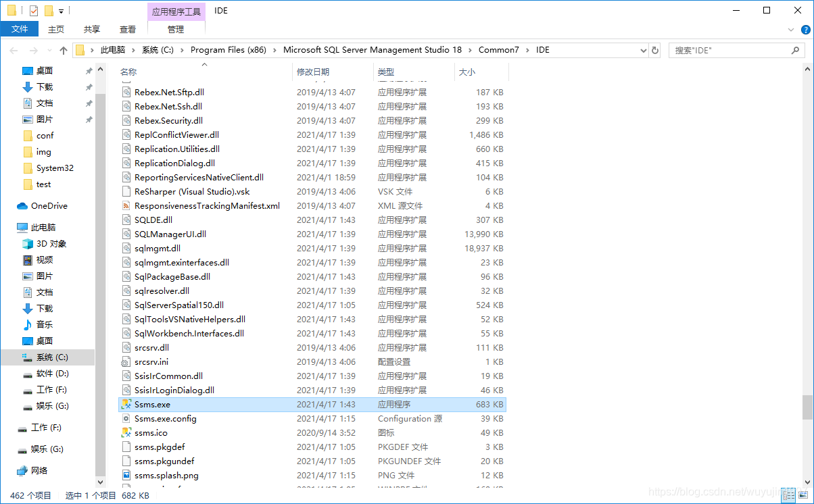Viewport: 814px width, 504px height.
Task: Select 此电脑 in navigation pane
Action: pyautogui.click(x=43, y=227)
